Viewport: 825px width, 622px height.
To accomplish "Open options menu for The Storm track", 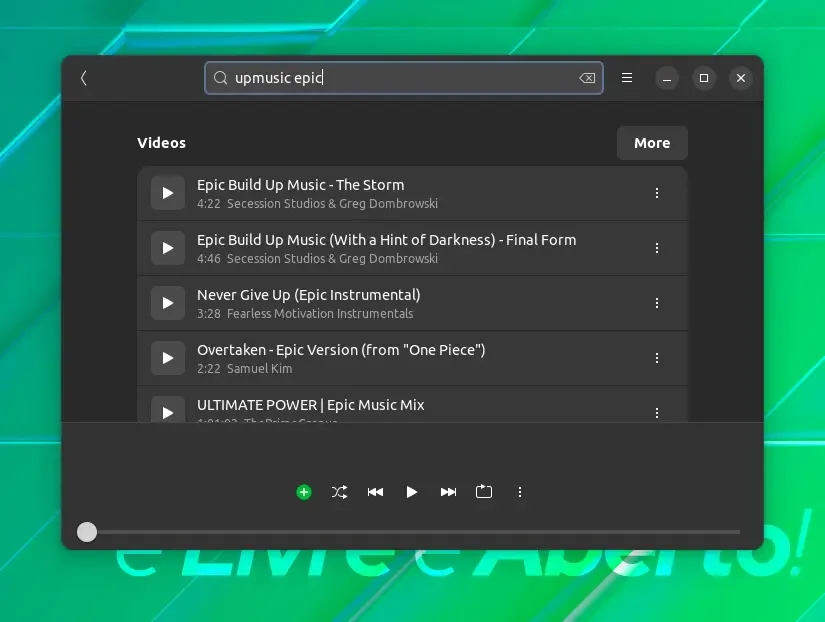I will (657, 193).
